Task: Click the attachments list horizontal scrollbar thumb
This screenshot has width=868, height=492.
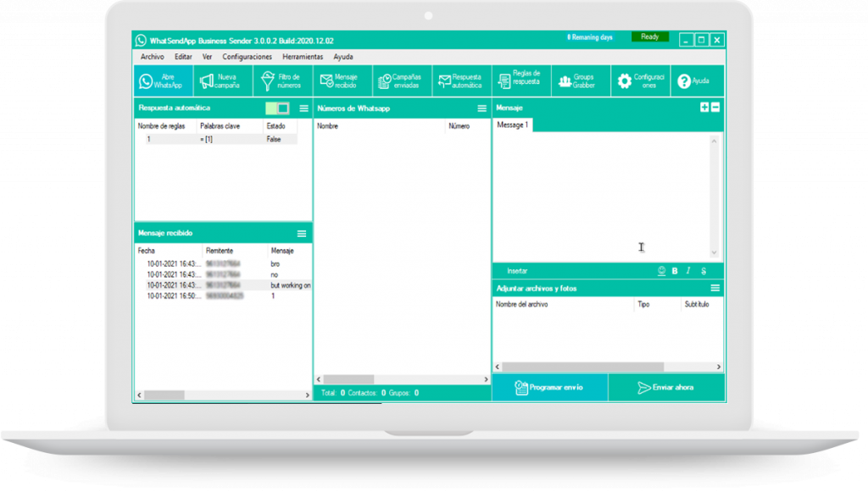Action: click(583, 367)
